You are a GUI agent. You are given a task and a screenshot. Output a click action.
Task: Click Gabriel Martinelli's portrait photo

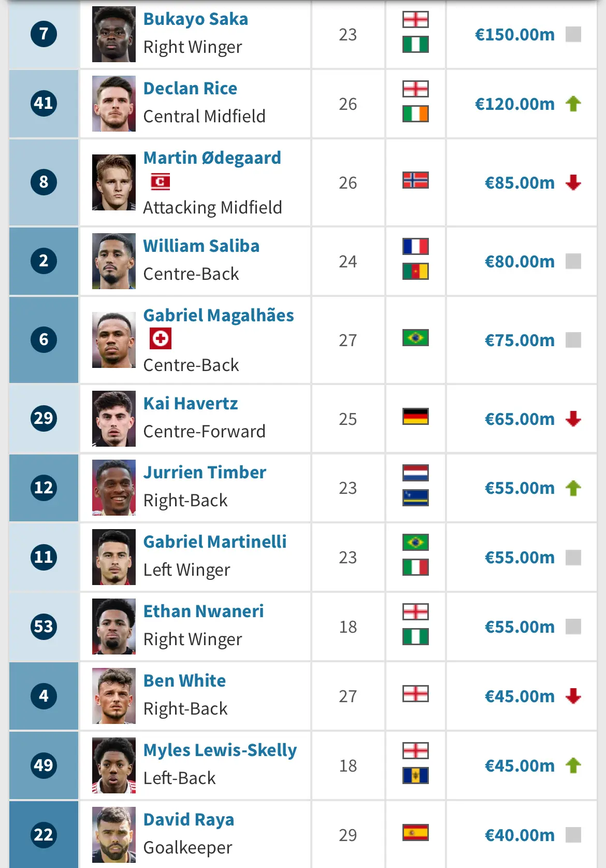click(114, 557)
